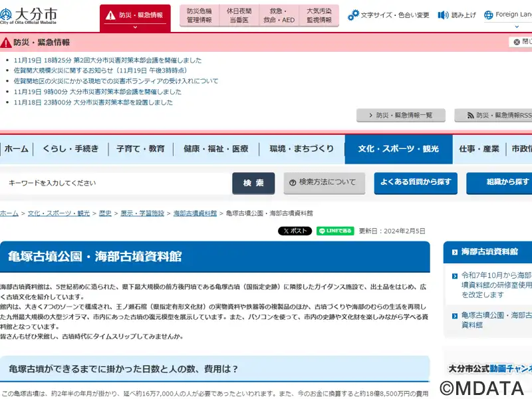
Task: Open 救急・救命・AED button
Action: (279, 15)
